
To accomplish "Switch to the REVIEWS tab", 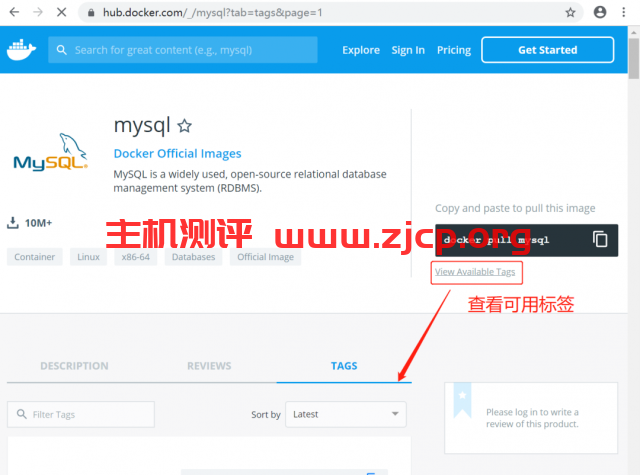I will [x=209, y=366].
